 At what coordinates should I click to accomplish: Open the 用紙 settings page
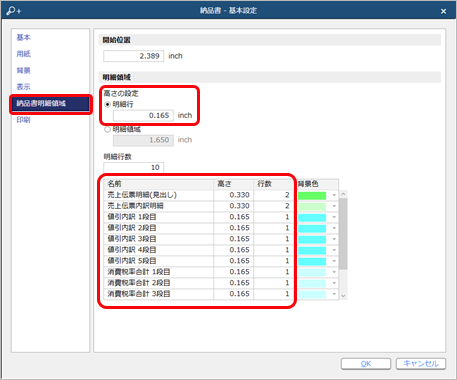[x=24, y=54]
